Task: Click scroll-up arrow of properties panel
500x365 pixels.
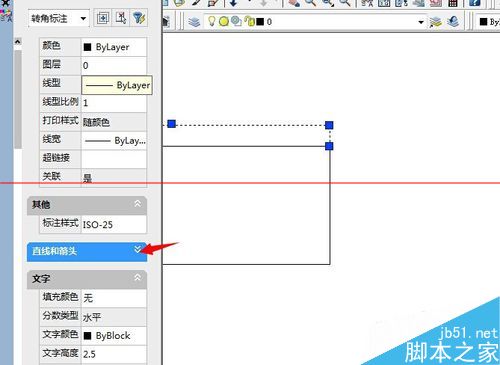Action: click(18, 42)
